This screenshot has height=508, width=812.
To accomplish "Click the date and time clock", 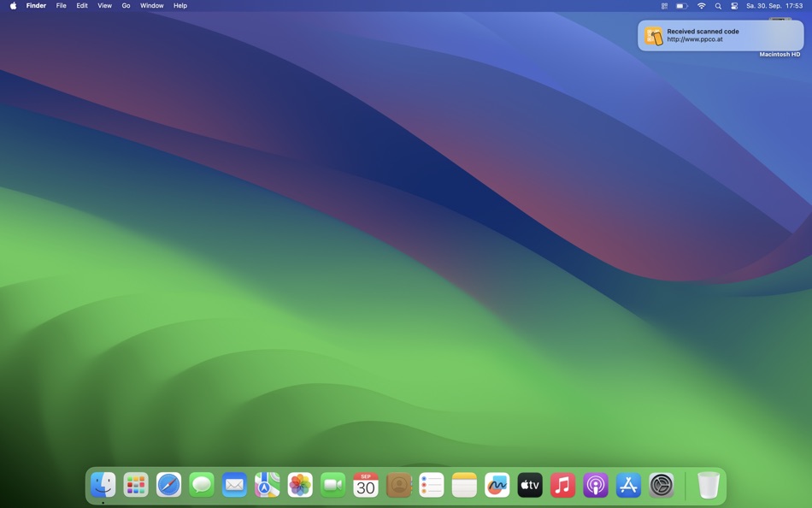I will (x=774, y=6).
